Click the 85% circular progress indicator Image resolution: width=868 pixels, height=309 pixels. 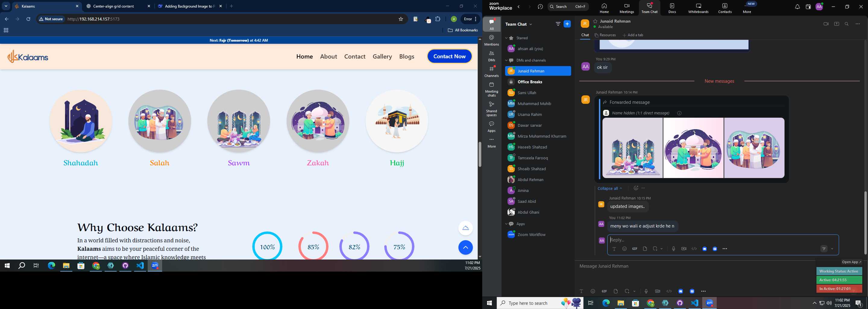pyautogui.click(x=313, y=246)
